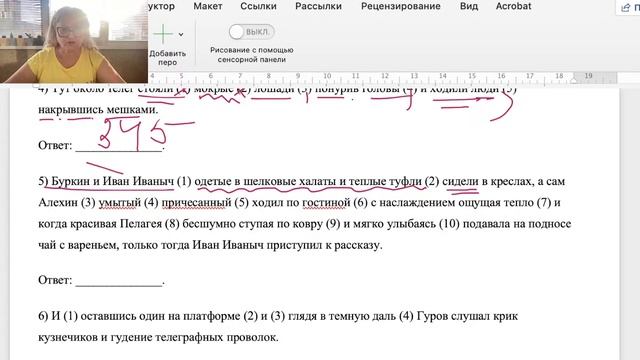Open the Макет ribbon tab
Screen dimensions: 640x360
click(208, 6)
